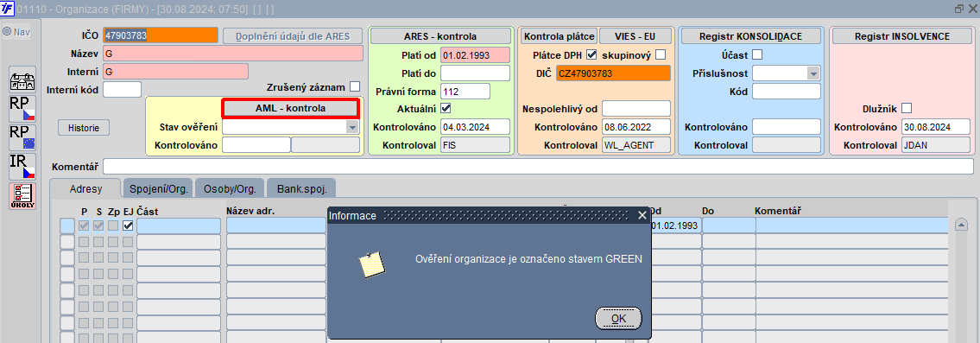Toggle the Dlužník checkbox

tap(907, 108)
